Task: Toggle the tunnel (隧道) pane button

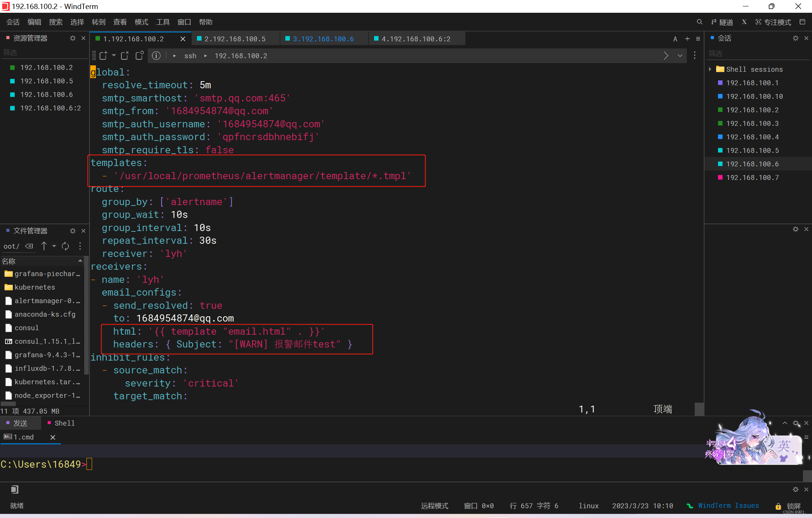Action: coord(722,22)
